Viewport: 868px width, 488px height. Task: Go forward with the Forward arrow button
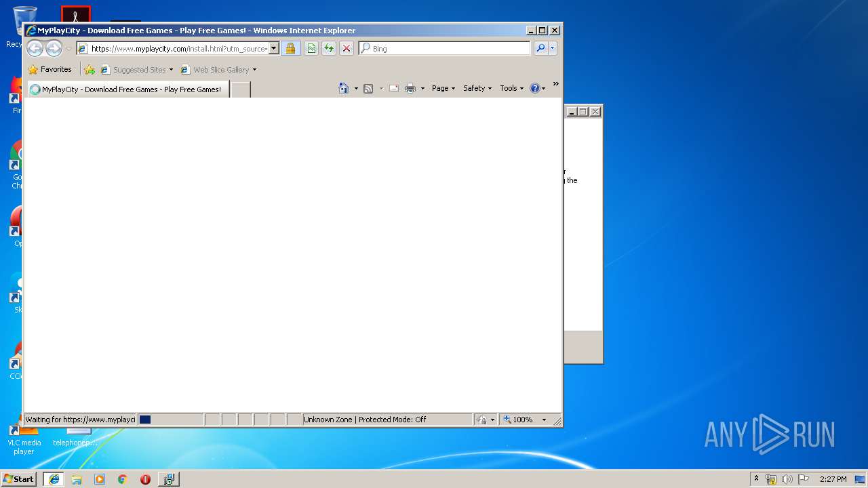(x=54, y=48)
